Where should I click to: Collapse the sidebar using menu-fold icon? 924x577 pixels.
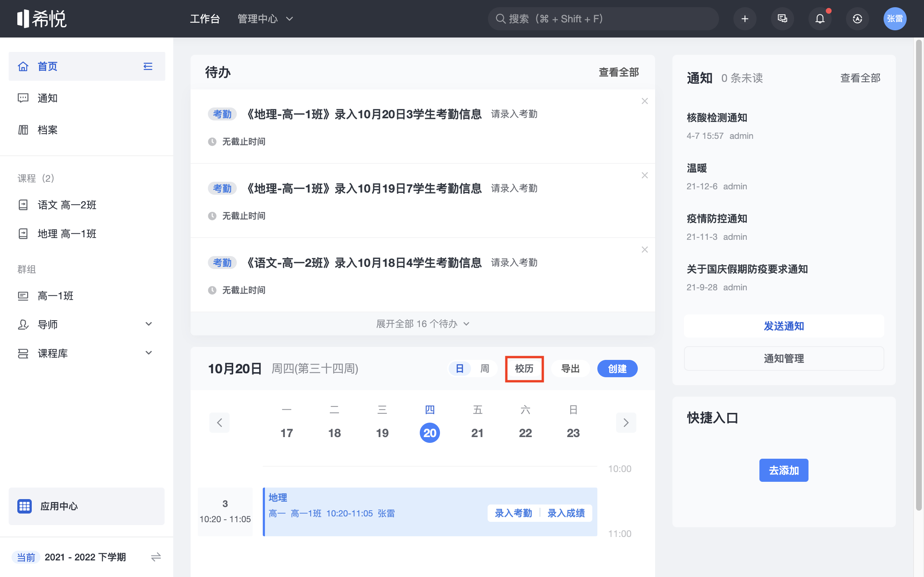[x=148, y=66]
